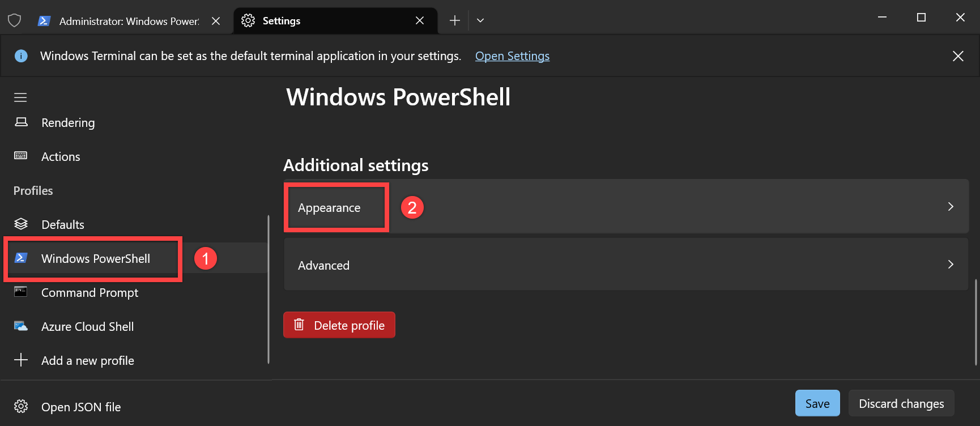Screen dimensions: 980x426
Task: Click the main settings pane scrollbar
Action: coord(976,322)
